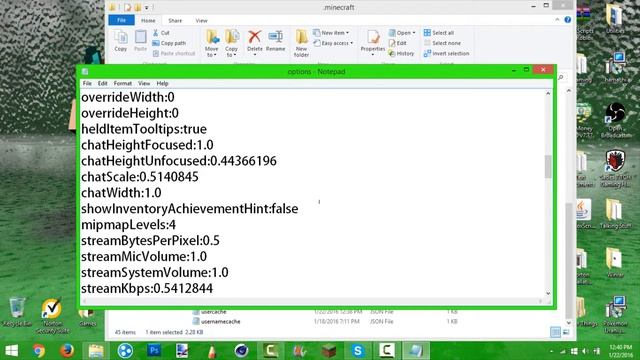Open the Notepad Edit menu
The width and height of the screenshot is (640, 360).
pyautogui.click(x=102, y=83)
